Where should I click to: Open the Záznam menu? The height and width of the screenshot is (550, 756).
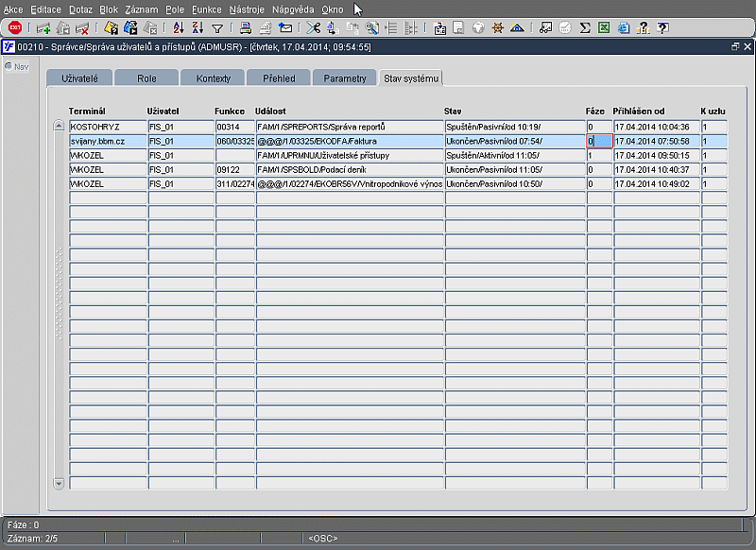point(141,9)
